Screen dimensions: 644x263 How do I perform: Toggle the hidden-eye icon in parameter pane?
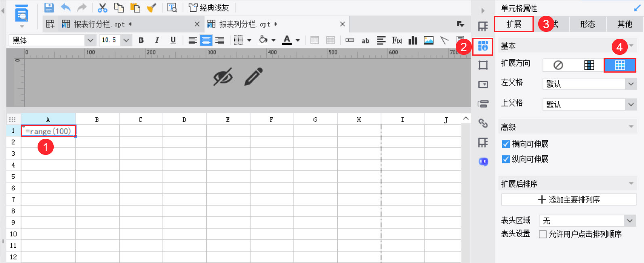coord(223,77)
